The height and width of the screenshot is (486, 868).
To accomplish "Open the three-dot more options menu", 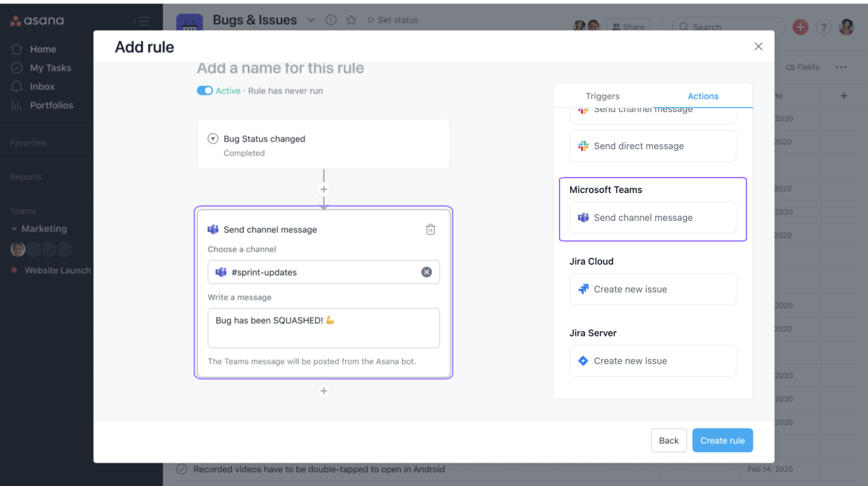I will (841, 67).
